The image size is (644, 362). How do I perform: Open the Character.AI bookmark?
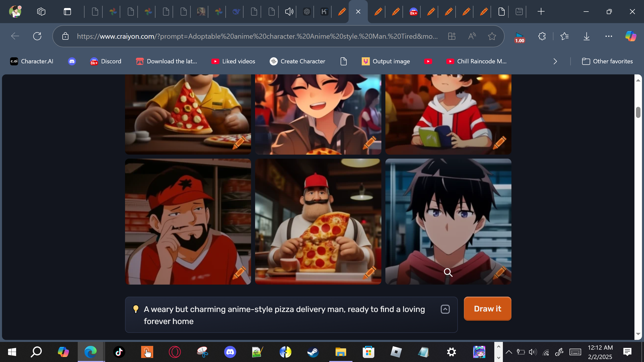point(32,61)
